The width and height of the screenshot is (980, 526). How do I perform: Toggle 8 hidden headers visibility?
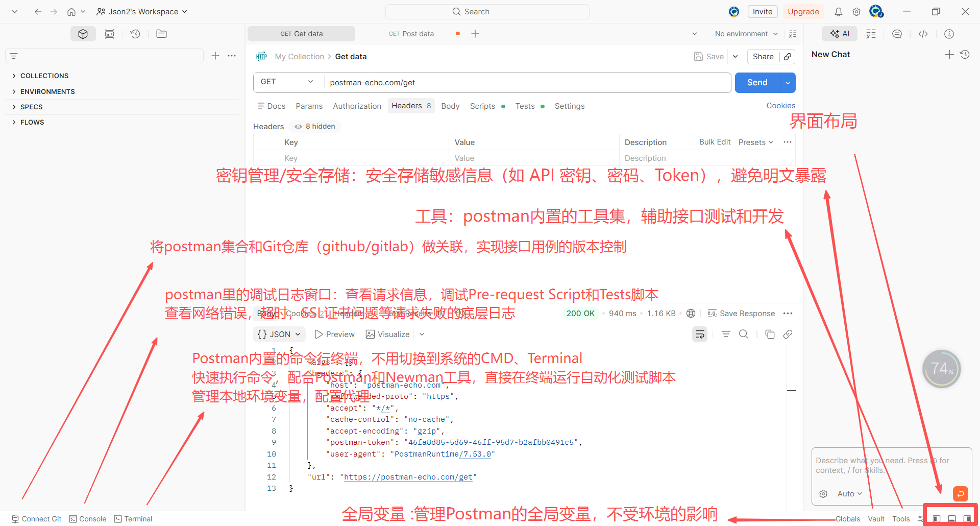(x=315, y=126)
